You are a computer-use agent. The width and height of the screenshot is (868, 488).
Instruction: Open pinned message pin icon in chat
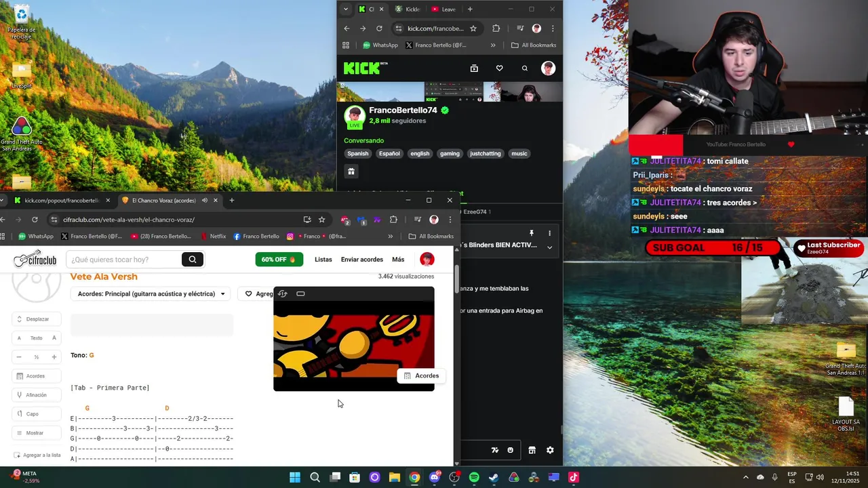531,233
